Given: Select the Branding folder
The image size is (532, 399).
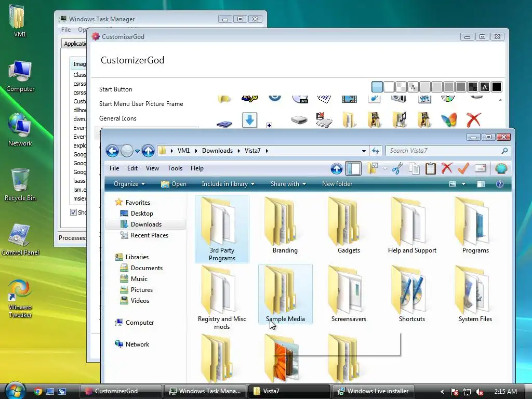Looking at the screenshot, I should pyautogui.click(x=285, y=227).
